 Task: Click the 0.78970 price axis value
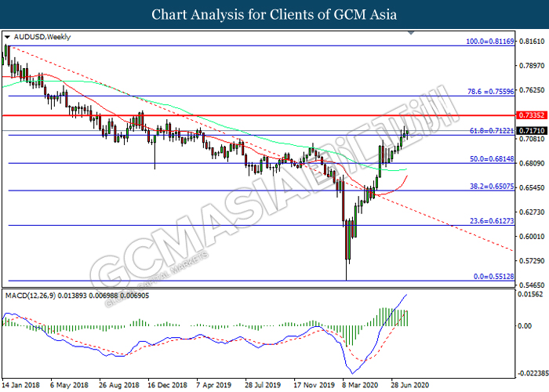532,66
